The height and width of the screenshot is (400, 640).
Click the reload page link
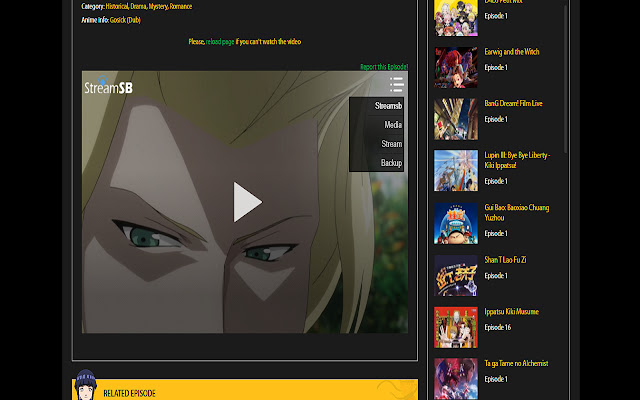[220, 42]
